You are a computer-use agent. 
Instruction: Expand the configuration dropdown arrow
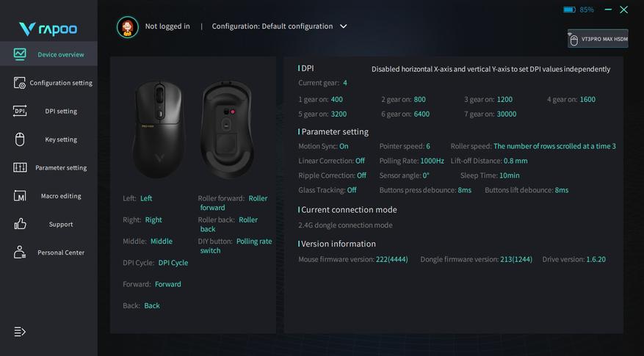click(x=344, y=26)
